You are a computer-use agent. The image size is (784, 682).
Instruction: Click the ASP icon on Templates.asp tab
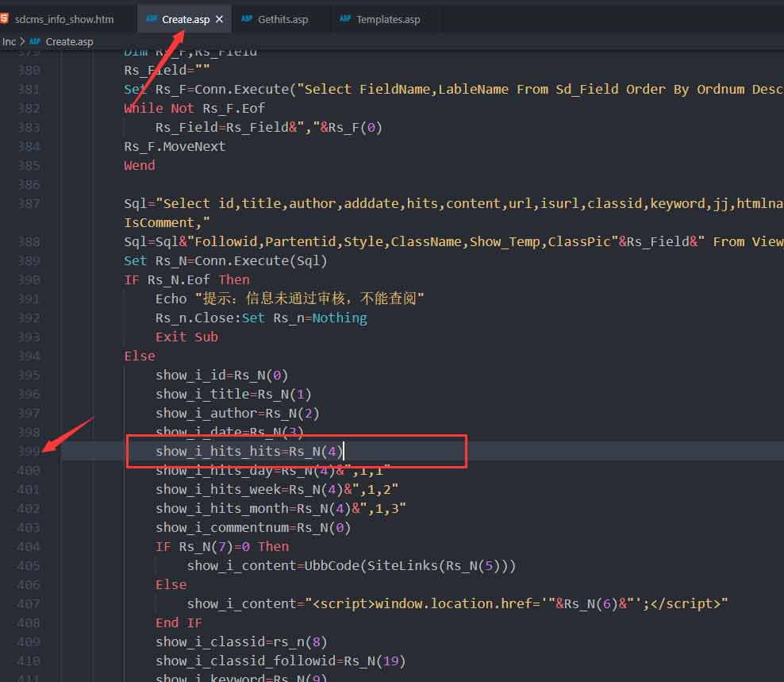click(x=345, y=19)
